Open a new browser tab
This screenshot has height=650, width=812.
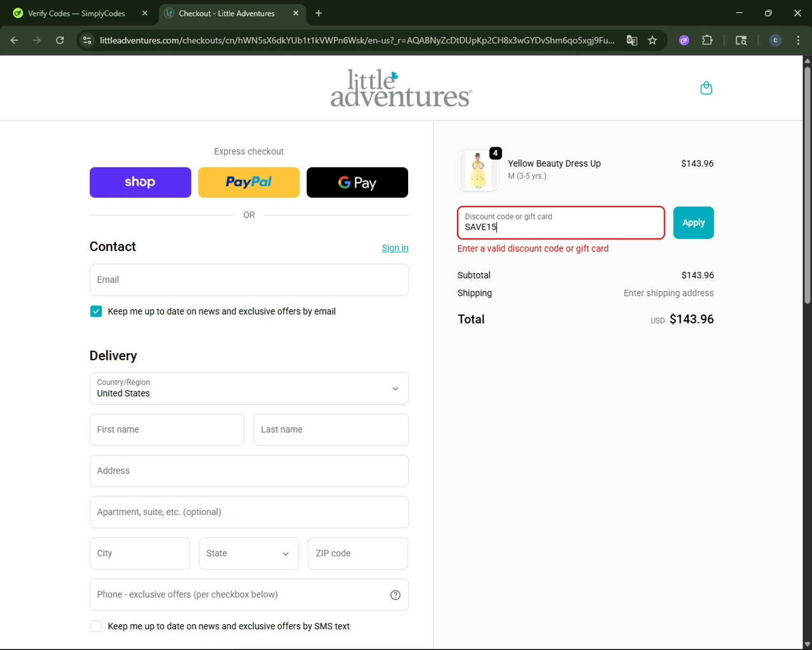pyautogui.click(x=319, y=13)
